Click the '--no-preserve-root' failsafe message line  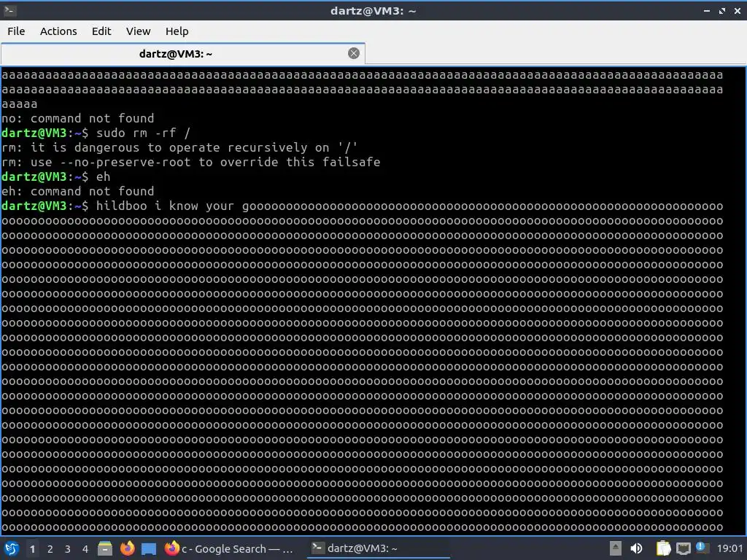[190, 163]
